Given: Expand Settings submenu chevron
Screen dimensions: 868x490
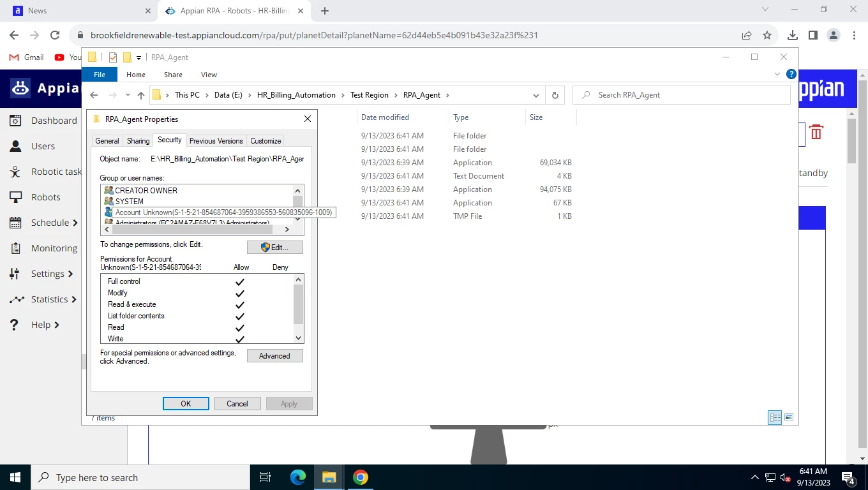Looking at the screenshot, I should tap(70, 274).
